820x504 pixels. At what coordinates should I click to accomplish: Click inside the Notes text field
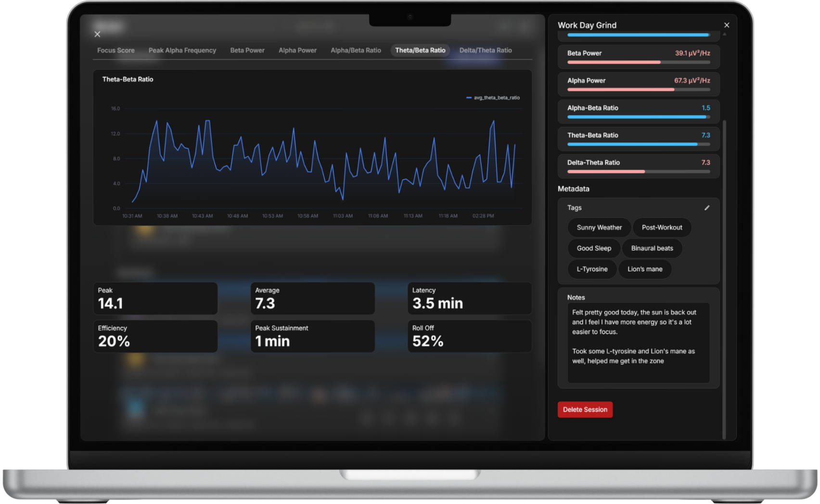pos(638,342)
